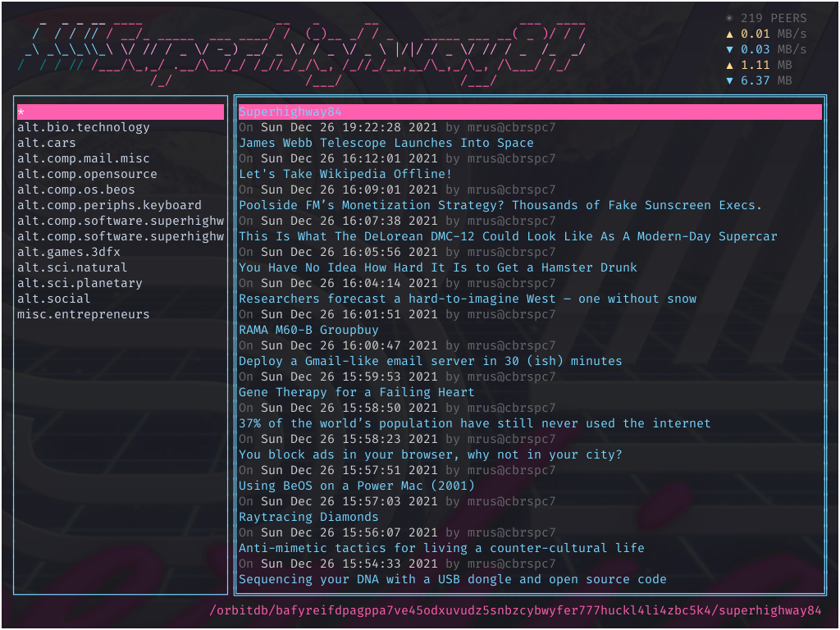The height and width of the screenshot is (630, 840).
Task: Click the 16:00:47 timestamp line
Action: (397, 345)
